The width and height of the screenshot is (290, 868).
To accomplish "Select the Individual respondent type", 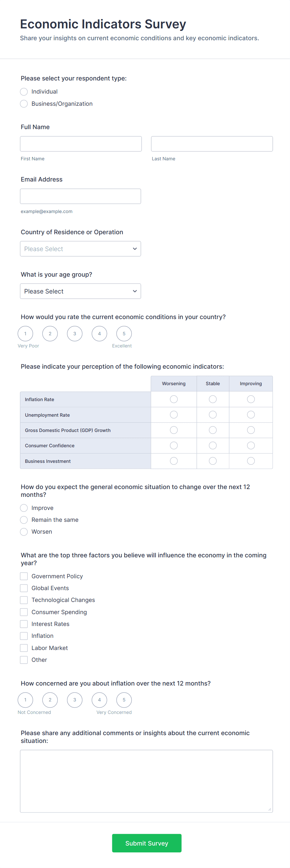I will (24, 91).
